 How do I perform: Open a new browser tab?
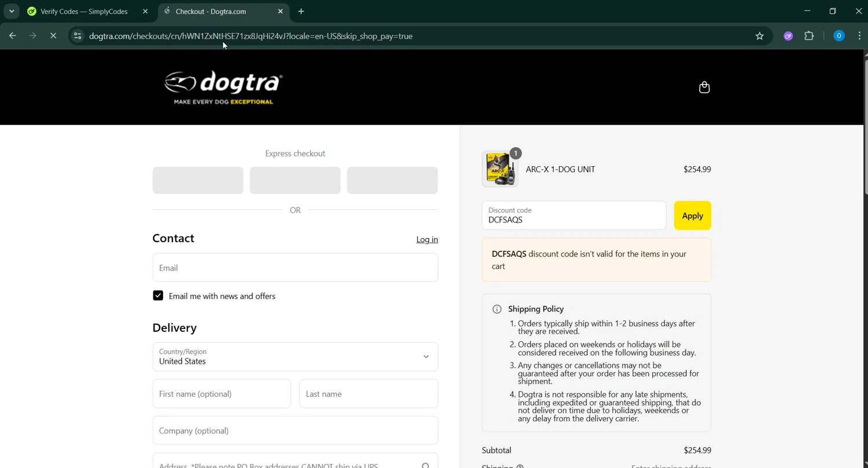tap(301, 11)
